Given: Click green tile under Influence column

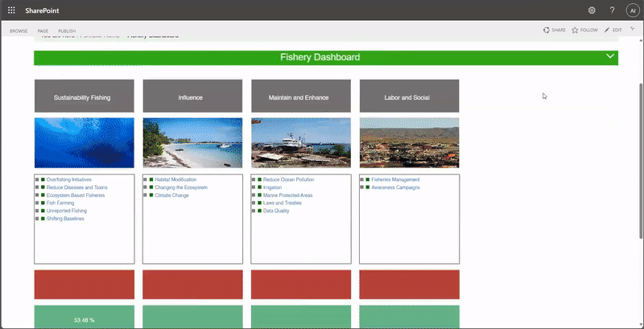Looking at the screenshot, I should point(192,317).
